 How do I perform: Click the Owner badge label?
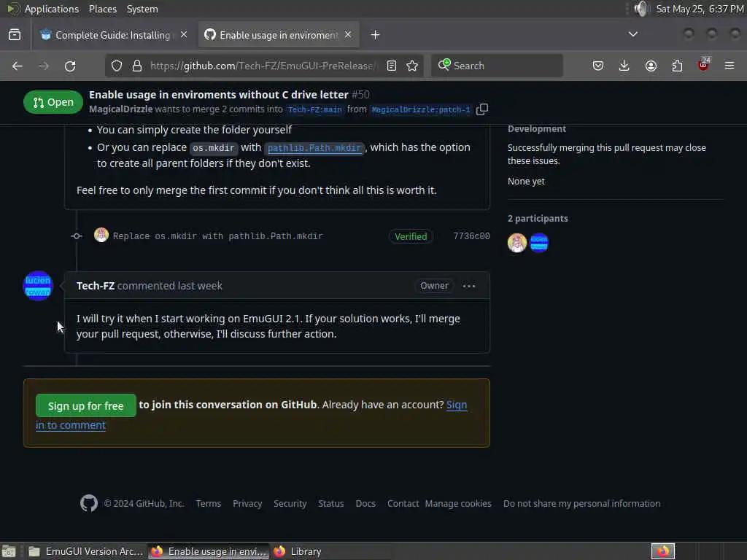(x=434, y=286)
